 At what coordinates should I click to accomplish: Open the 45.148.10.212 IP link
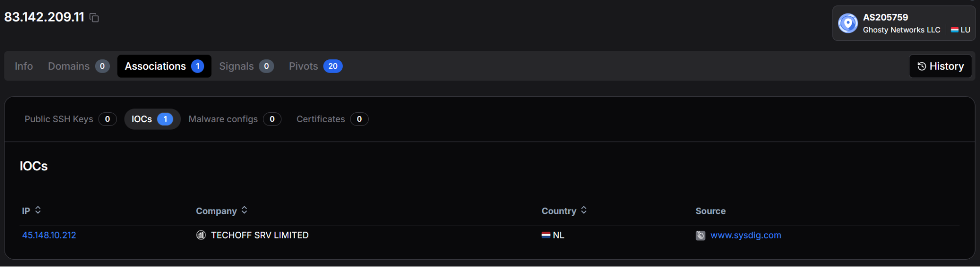49,235
